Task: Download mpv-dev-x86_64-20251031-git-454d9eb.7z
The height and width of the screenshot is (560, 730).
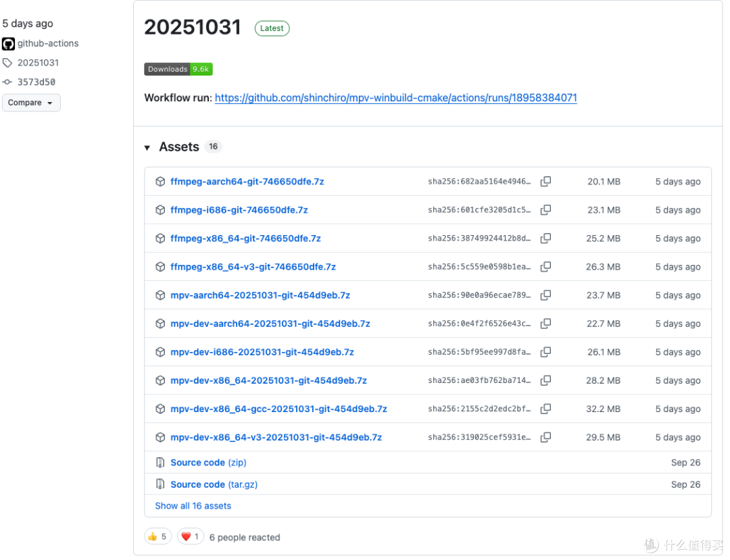Action: [268, 380]
